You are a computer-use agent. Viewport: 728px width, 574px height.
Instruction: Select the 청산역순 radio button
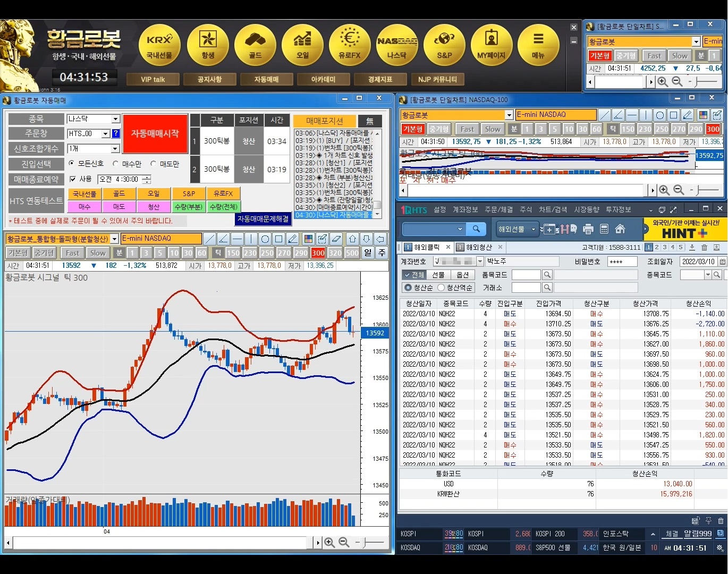click(441, 288)
